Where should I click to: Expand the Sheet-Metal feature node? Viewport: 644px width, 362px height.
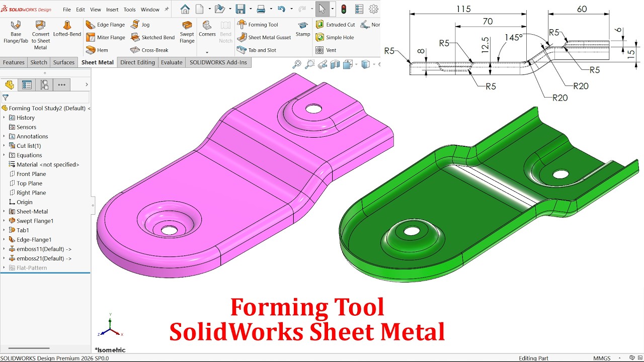pos(5,212)
